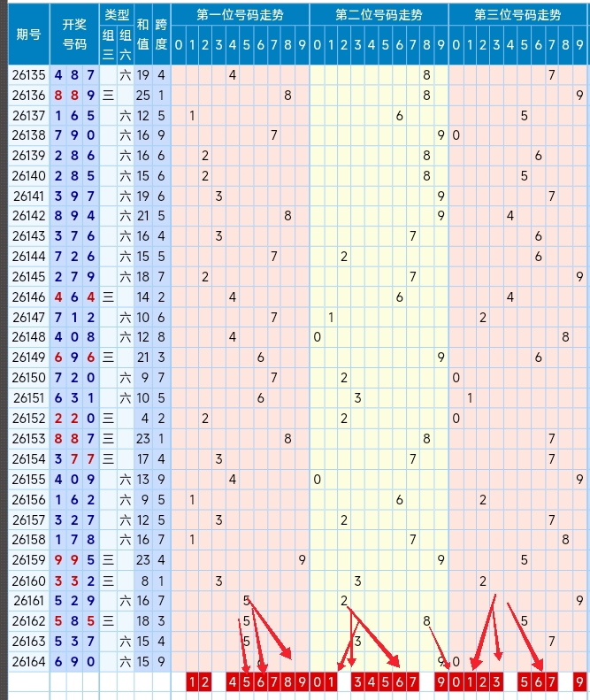
Task: Click issue number 26150
Action: [29, 378]
